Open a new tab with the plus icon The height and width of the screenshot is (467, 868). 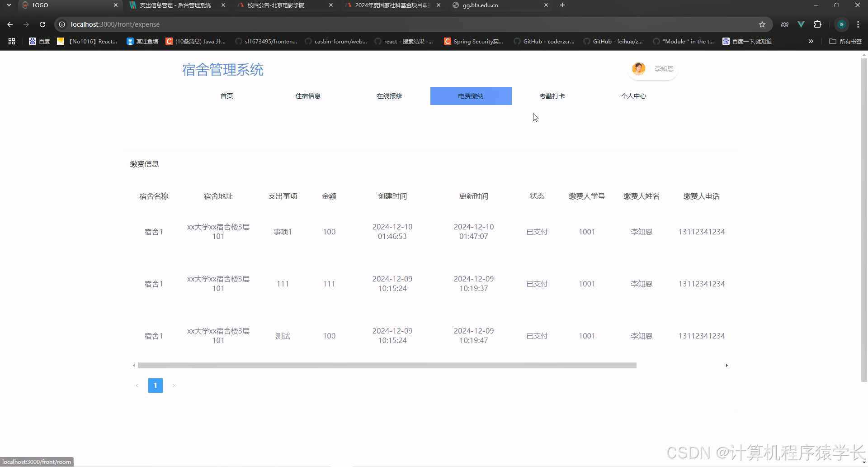pos(562,5)
